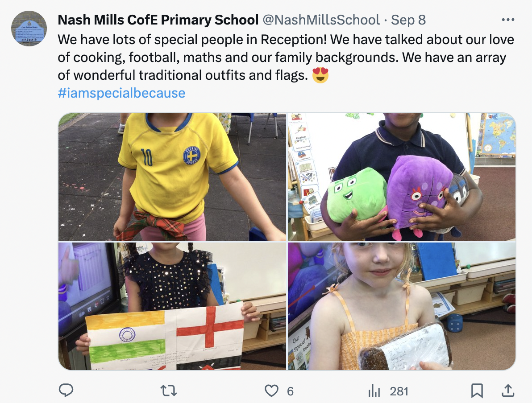Click the tweet text about Reception special people
Image resolution: width=532 pixels, height=403 pixels.
(286, 57)
